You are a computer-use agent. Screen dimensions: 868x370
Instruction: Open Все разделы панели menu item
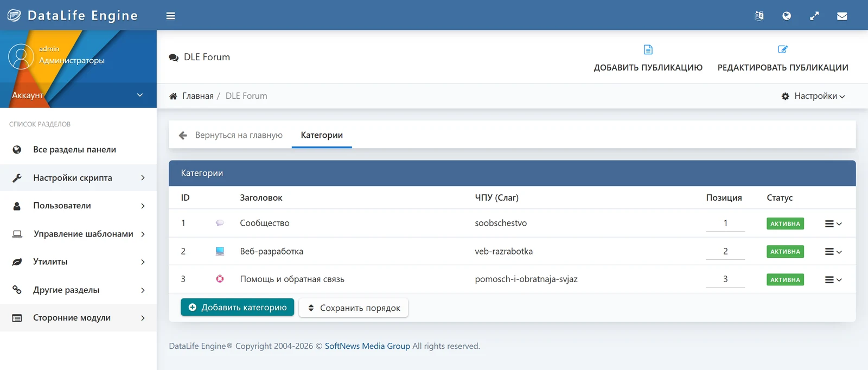coord(78,150)
